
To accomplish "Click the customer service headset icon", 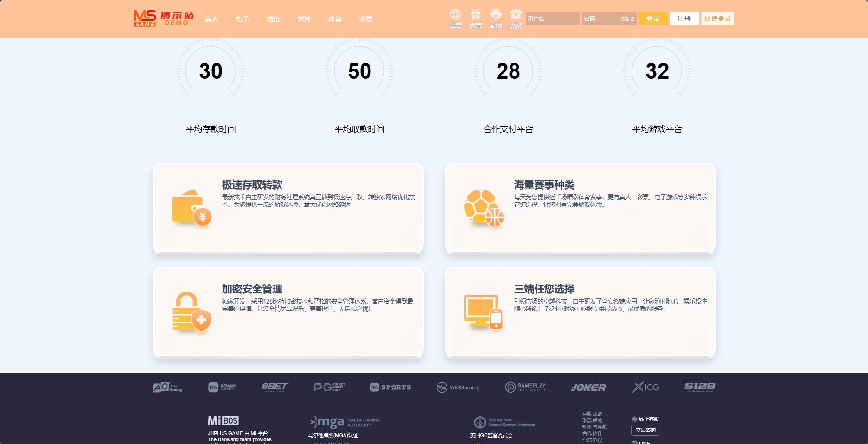I will [x=496, y=15].
